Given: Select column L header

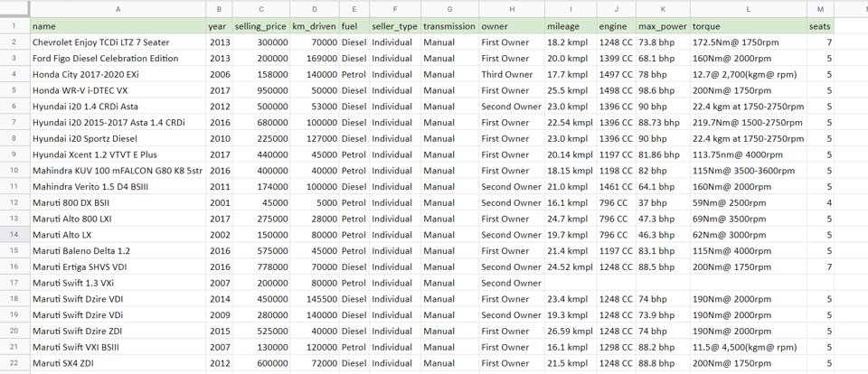Looking at the screenshot, I should (749, 9).
